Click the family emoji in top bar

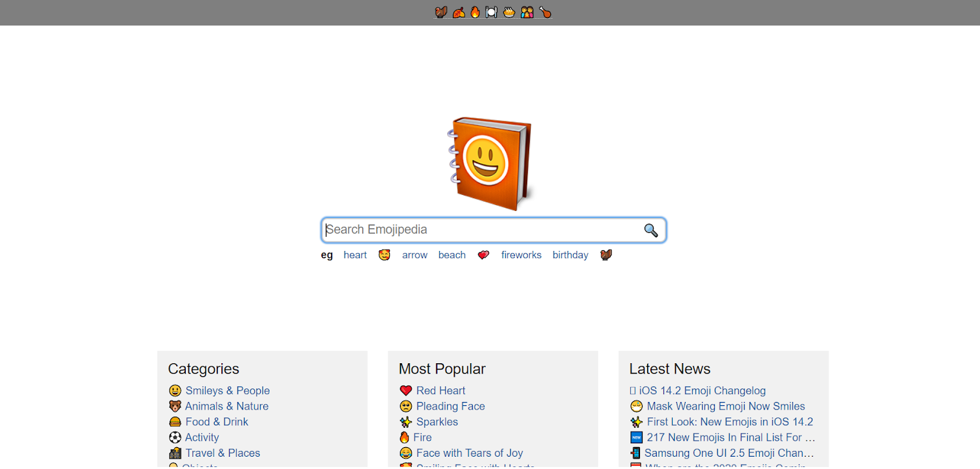coord(527,12)
